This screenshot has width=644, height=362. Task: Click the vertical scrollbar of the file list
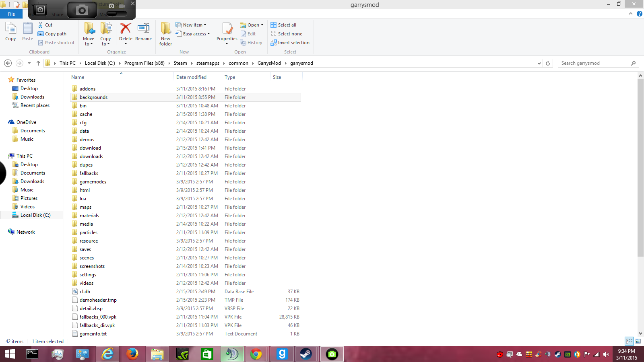click(x=640, y=168)
